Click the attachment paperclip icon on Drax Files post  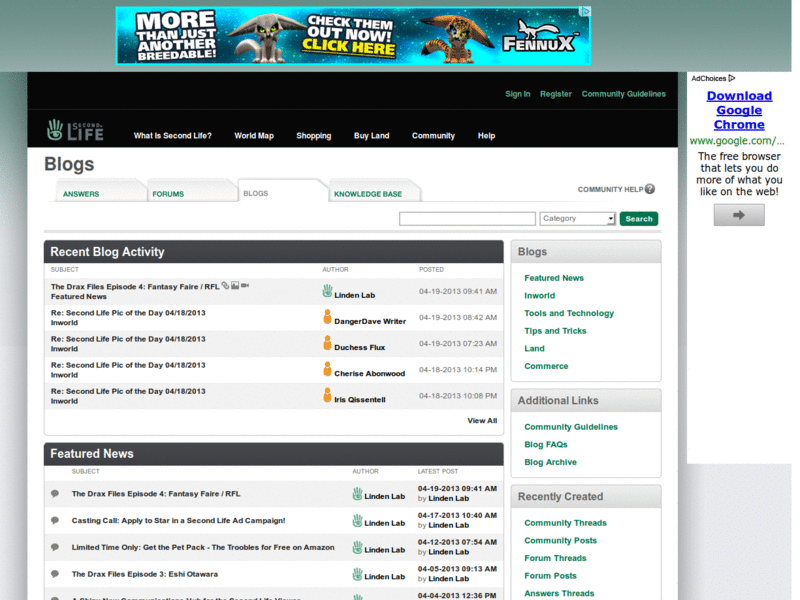coord(225,286)
